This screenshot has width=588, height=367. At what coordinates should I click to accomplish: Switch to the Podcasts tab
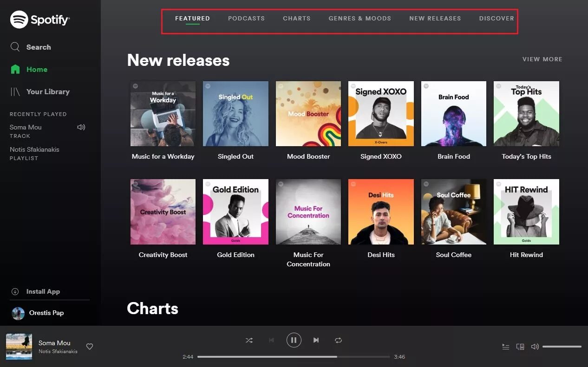[246, 19]
